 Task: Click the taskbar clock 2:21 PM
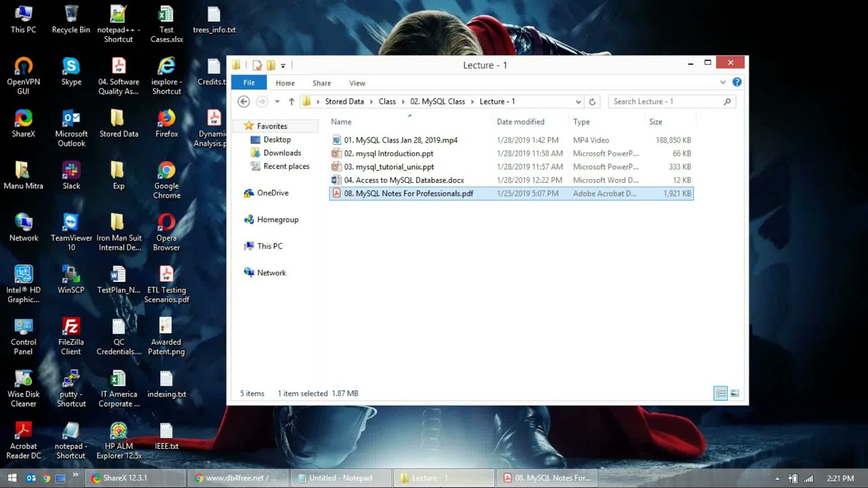click(841, 478)
